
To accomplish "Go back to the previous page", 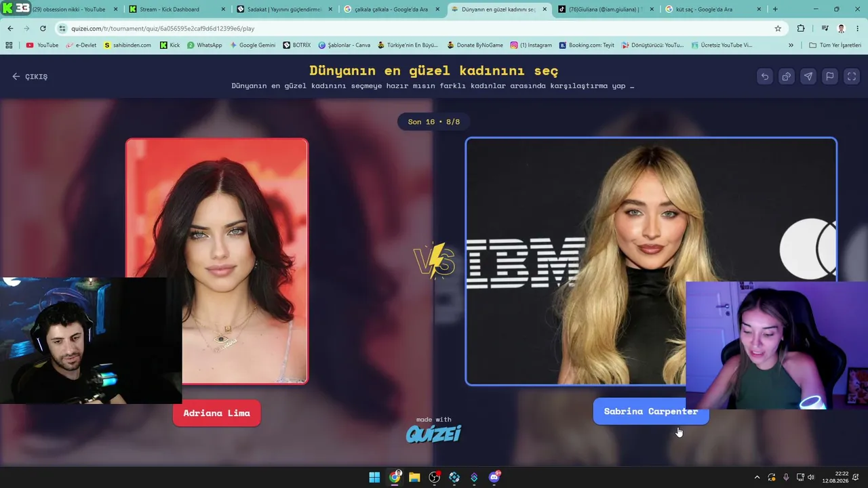I will [x=10, y=28].
